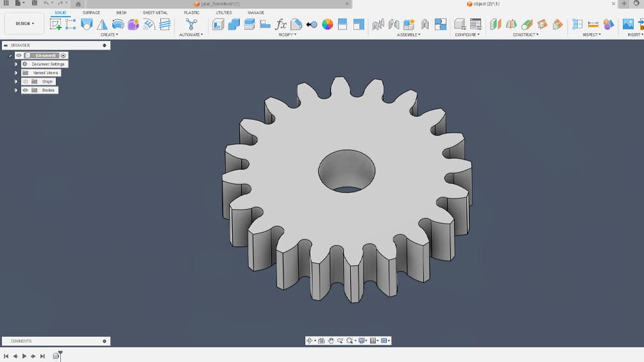Select the Joint tool in the Assemble panel
The image size is (644, 362).
pos(378,24)
